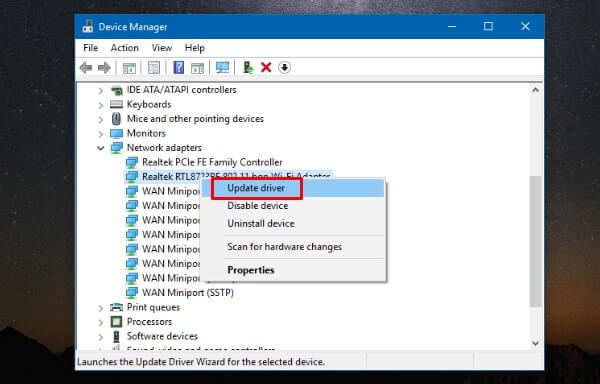Viewport: 600px width, 384px height.
Task: Select Realtek PCIe FE Family Controller
Action: (x=212, y=162)
